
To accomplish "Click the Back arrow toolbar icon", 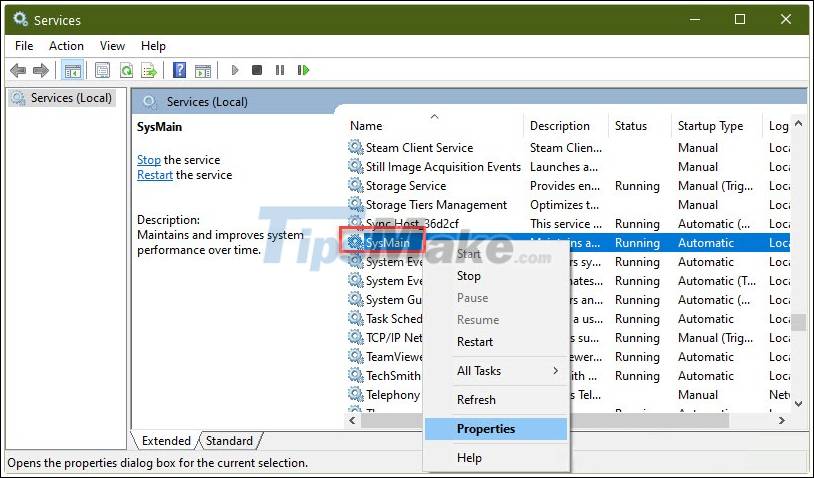I will coord(18,70).
